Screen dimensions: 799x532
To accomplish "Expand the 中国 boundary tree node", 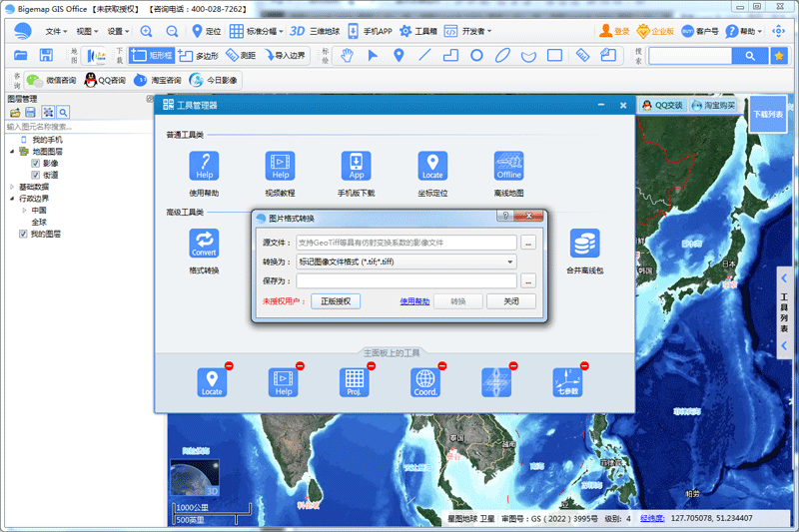I will 24,211.
